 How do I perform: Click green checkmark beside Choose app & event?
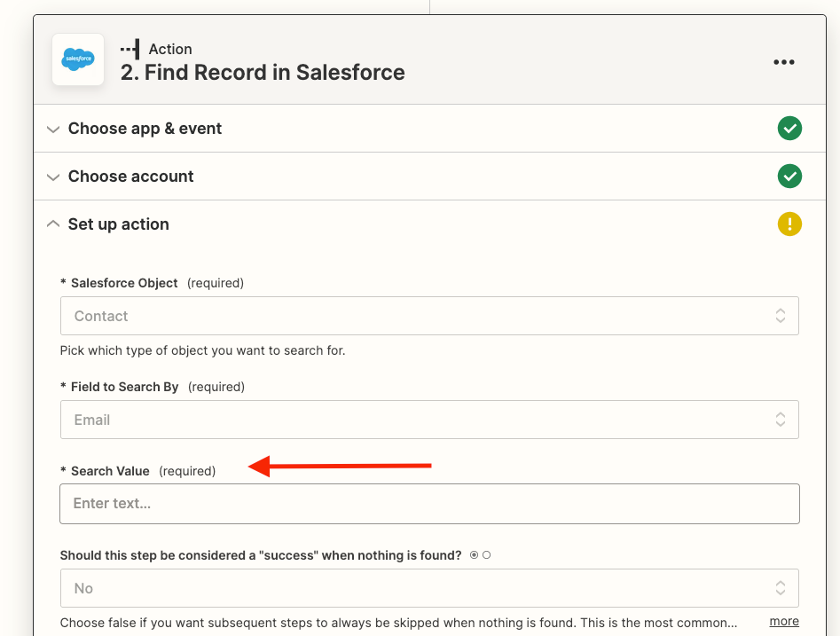click(x=789, y=129)
